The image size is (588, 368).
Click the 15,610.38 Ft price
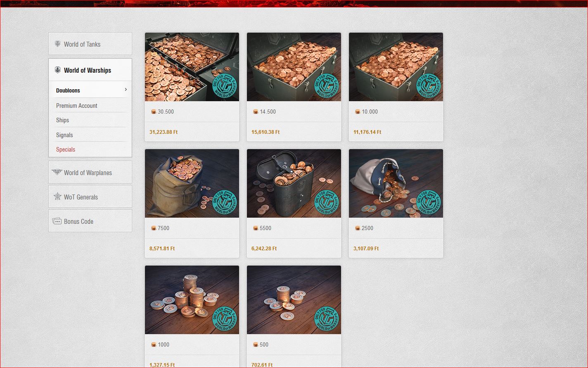click(x=266, y=132)
